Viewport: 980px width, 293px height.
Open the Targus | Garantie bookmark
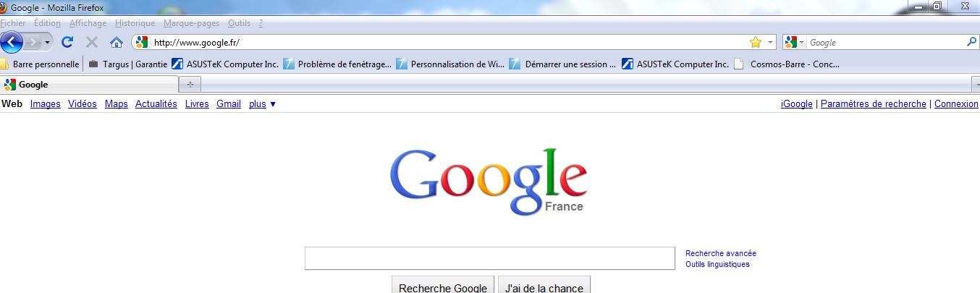tap(128, 64)
